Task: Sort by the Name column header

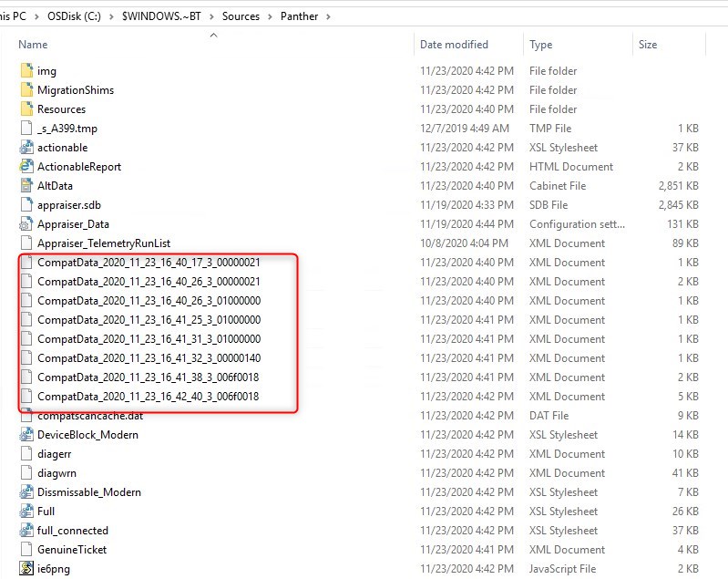Action: (33, 45)
